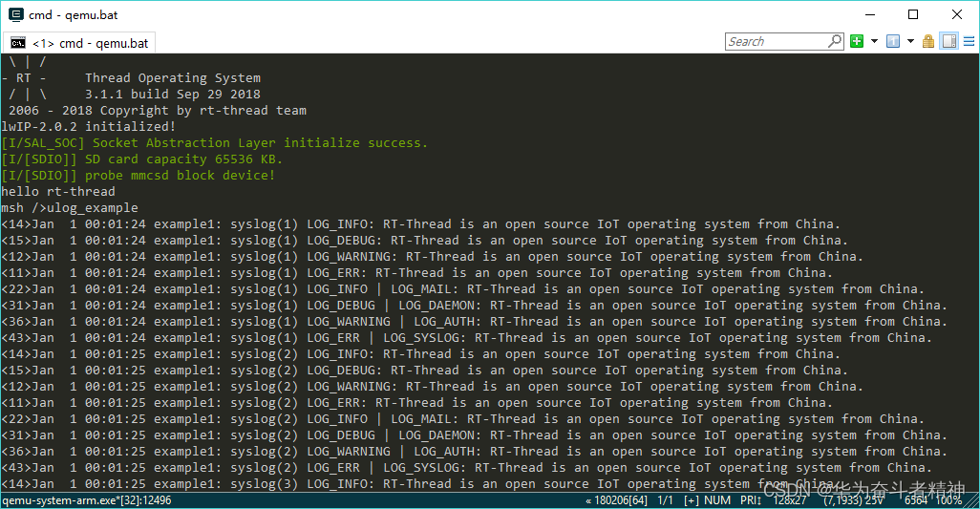Click the active console number icon
The height and width of the screenshot is (509, 980).
(x=893, y=41)
